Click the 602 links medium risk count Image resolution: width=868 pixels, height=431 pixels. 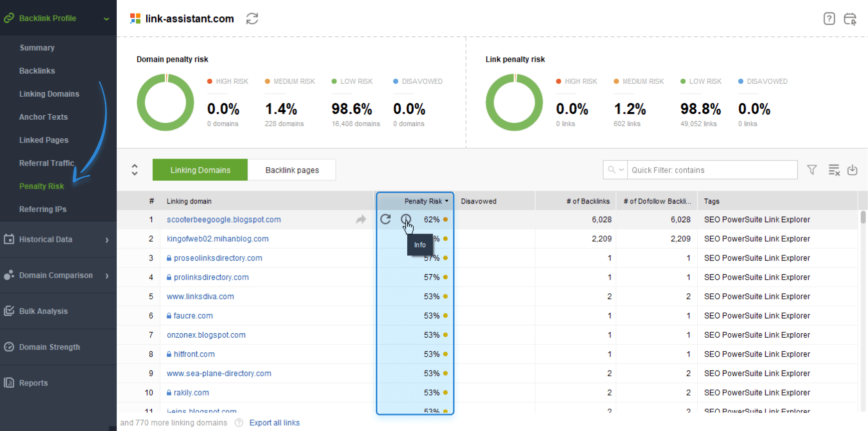(x=627, y=124)
